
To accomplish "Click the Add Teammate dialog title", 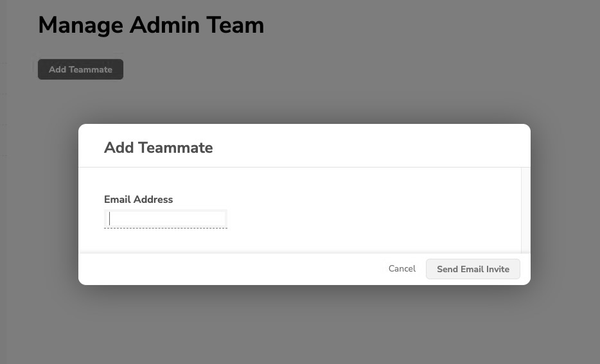I will [x=158, y=148].
